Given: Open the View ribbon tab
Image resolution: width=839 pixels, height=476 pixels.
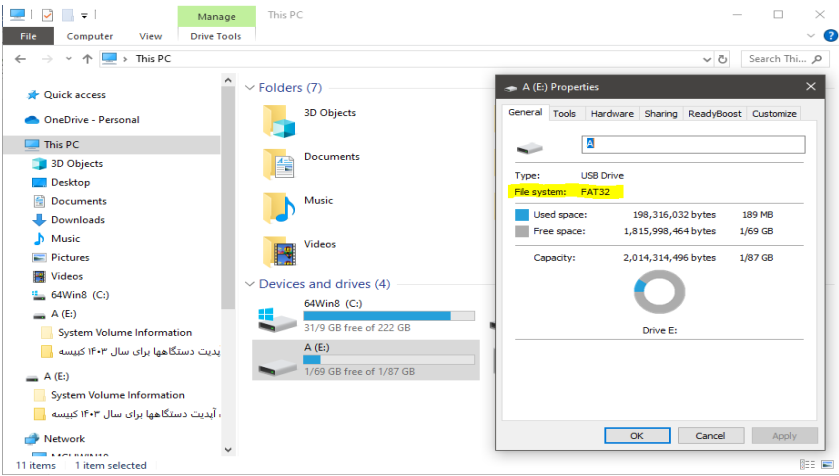Looking at the screenshot, I should 150,36.
